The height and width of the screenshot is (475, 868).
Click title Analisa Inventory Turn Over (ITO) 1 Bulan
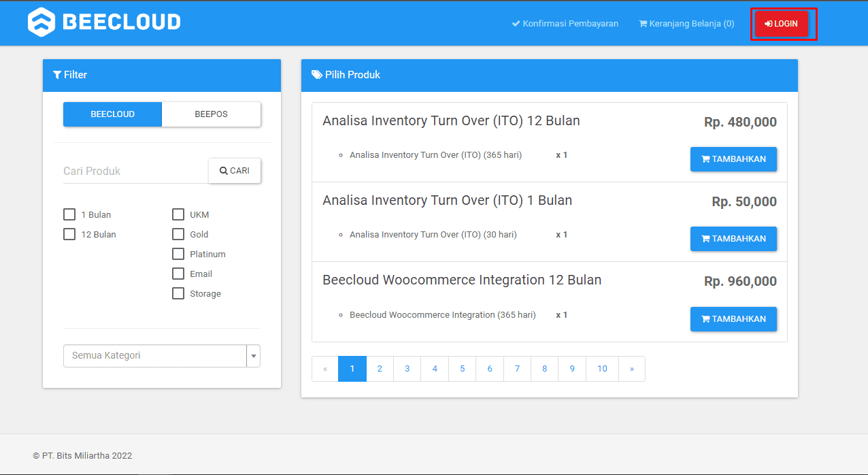(447, 201)
